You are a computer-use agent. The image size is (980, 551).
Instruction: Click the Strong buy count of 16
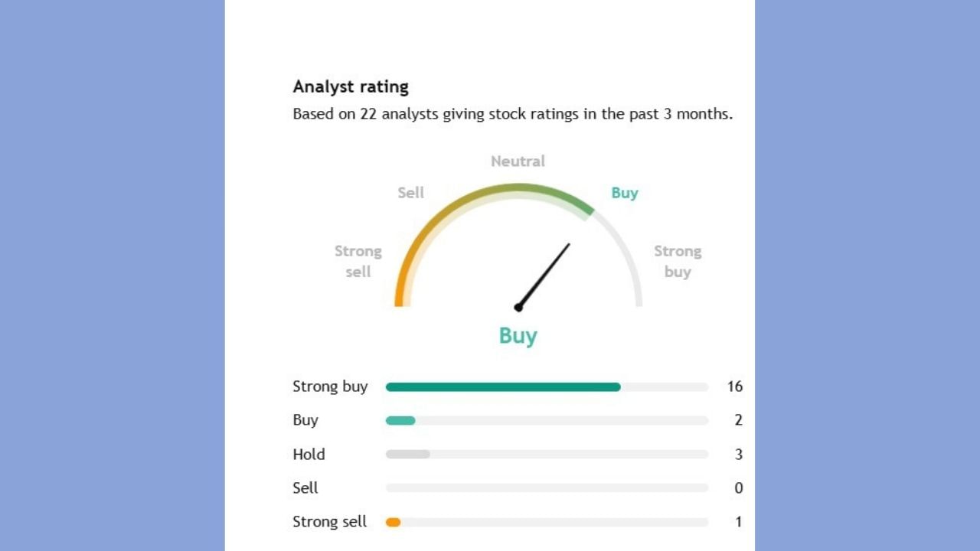(734, 386)
